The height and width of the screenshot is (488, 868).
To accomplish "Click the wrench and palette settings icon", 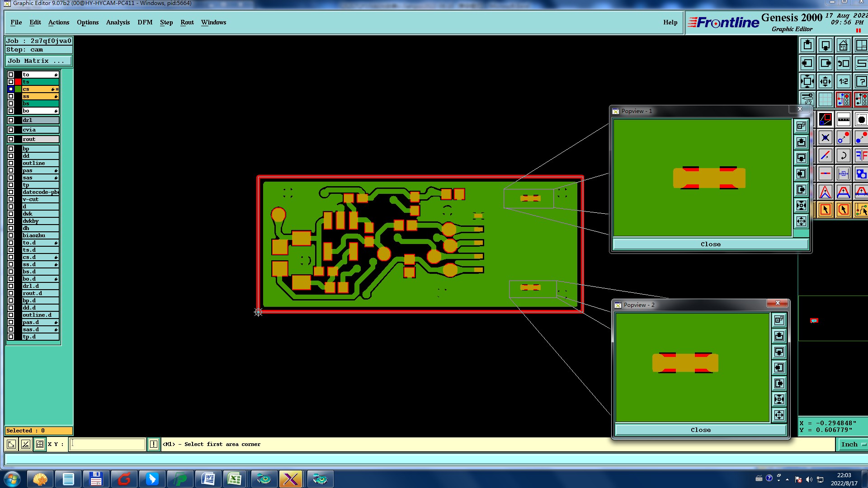I will [x=807, y=99].
